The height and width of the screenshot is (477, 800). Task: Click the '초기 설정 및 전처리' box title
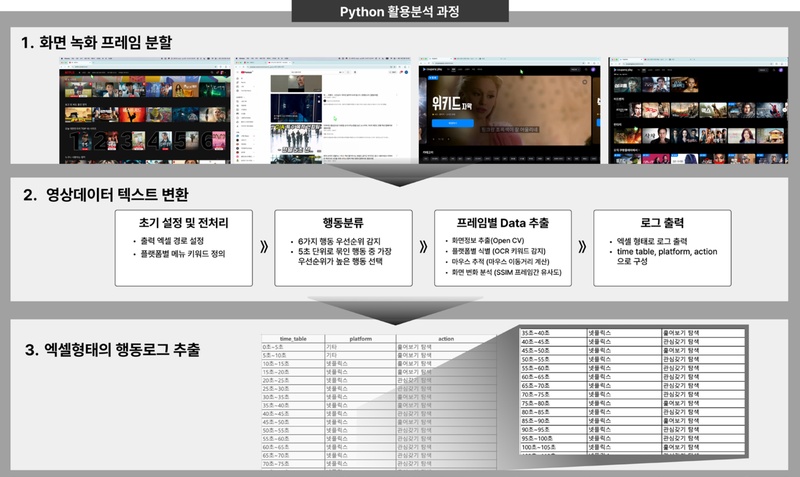click(x=184, y=223)
